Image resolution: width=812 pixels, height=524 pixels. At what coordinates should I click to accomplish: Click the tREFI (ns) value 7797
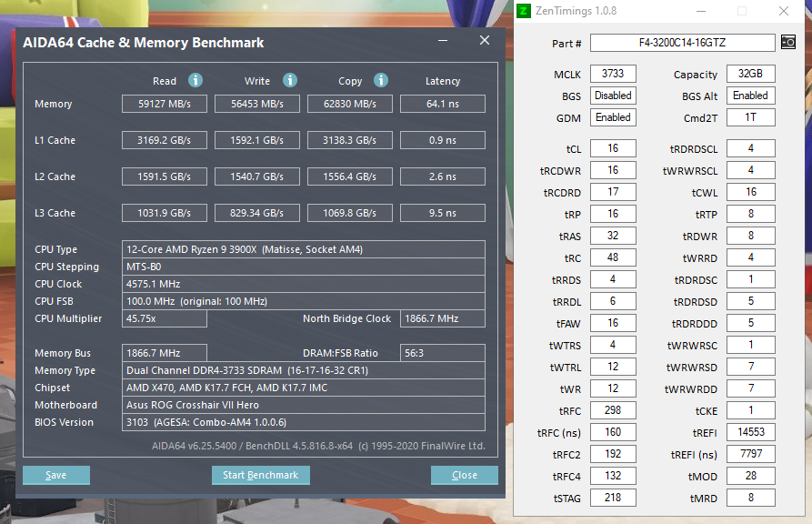[750, 454]
